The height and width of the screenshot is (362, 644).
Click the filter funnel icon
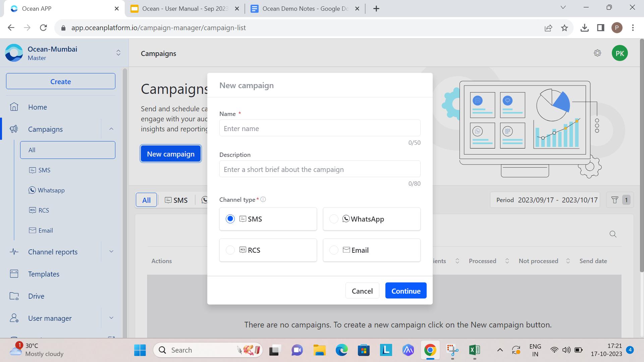(615, 200)
